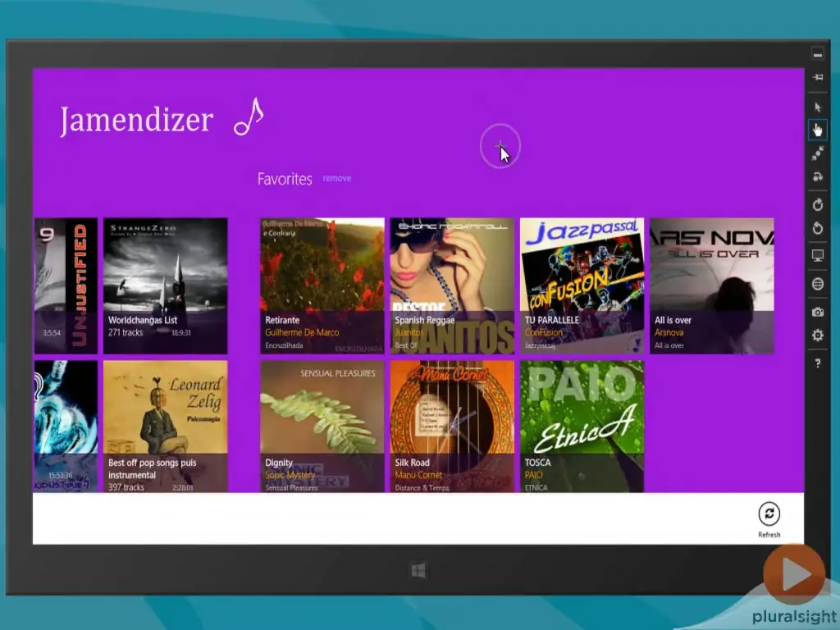Click the '397 tracks' label
Viewport: 840px width, 630px height.
(126, 487)
